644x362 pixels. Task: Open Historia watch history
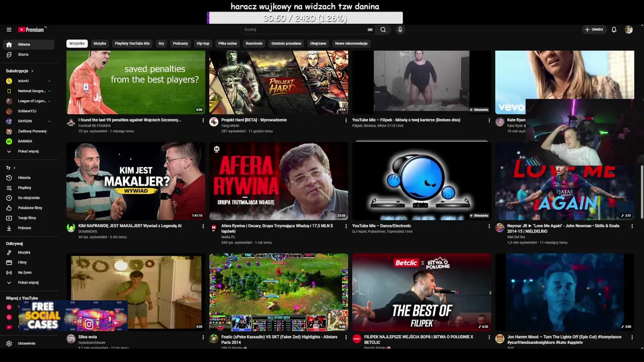[28, 177]
